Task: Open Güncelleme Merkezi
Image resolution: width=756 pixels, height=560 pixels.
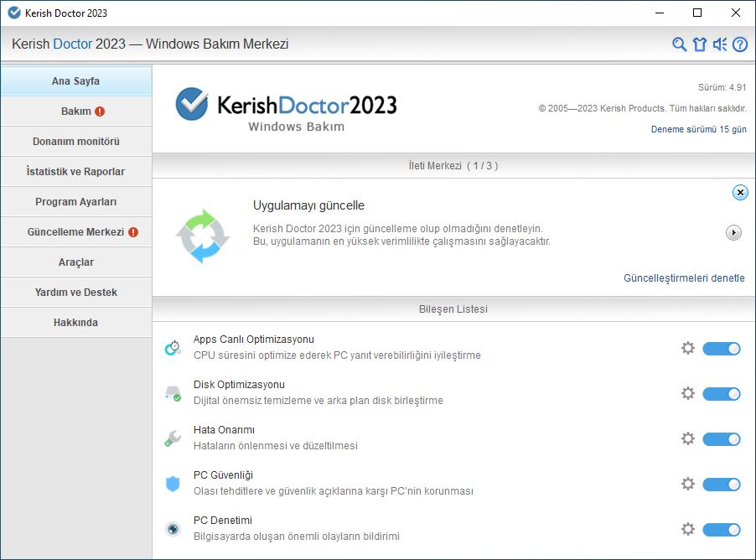Action: (76, 232)
